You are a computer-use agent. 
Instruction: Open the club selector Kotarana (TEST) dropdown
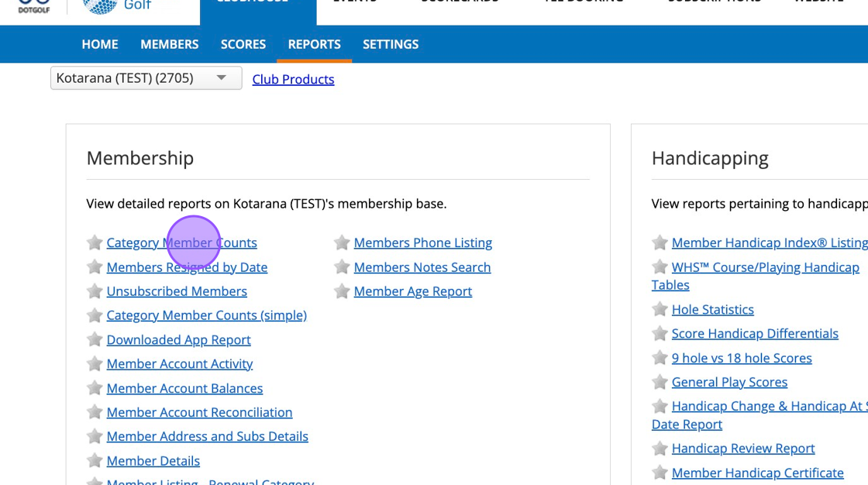click(146, 78)
